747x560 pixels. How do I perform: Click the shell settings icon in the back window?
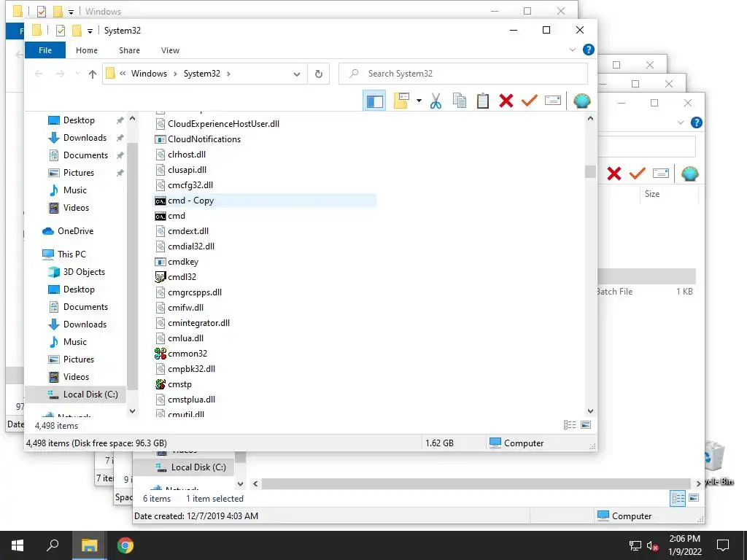pyautogui.click(x=690, y=174)
